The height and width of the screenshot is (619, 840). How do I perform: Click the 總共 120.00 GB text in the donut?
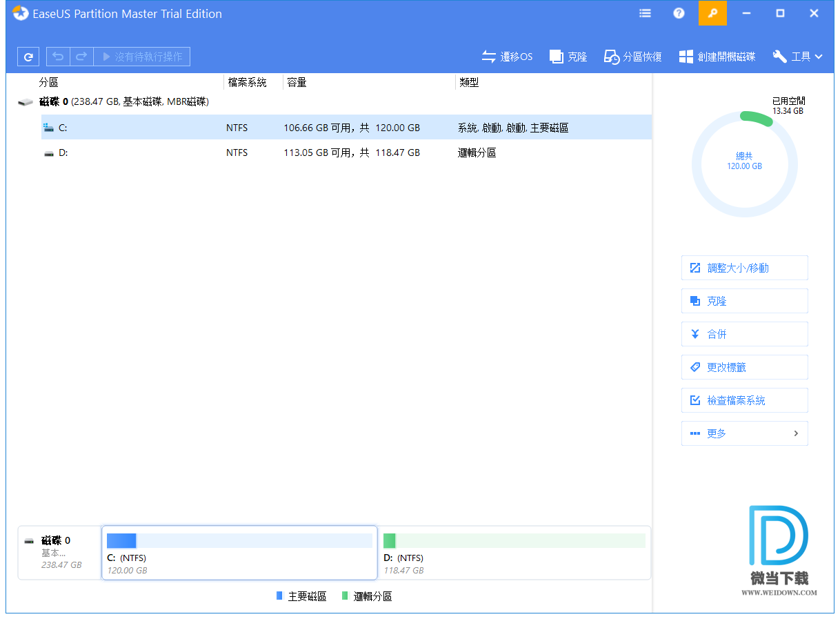click(745, 161)
